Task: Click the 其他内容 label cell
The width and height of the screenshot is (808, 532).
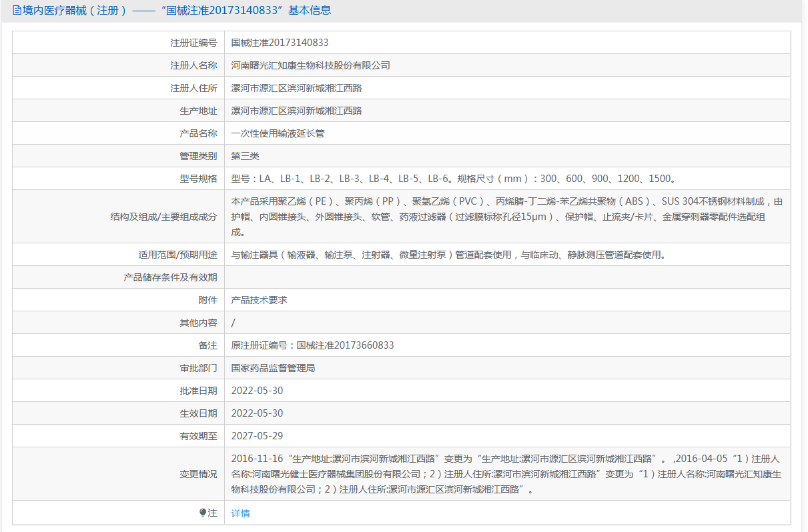Action: pyautogui.click(x=118, y=323)
